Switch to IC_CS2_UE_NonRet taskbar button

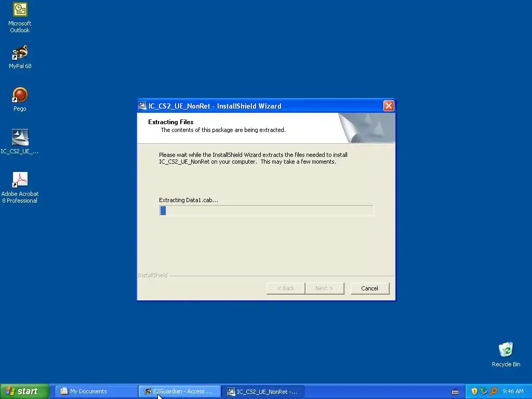coord(263,392)
